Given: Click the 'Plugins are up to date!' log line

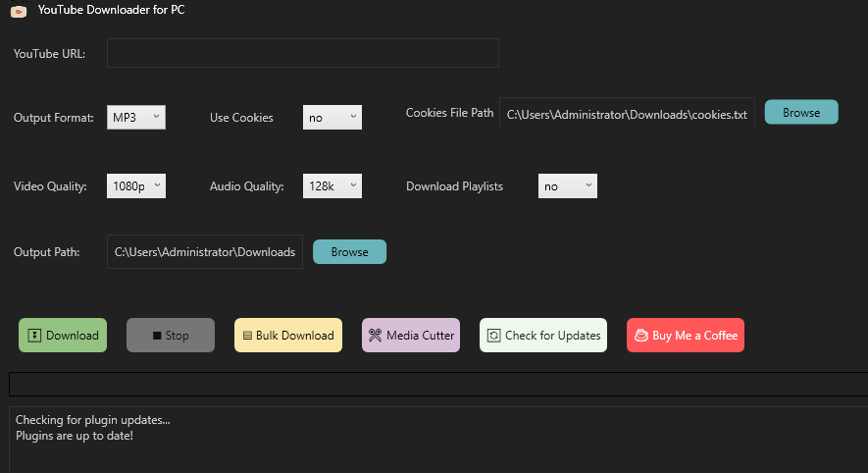Looking at the screenshot, I should tap(75, 436).
